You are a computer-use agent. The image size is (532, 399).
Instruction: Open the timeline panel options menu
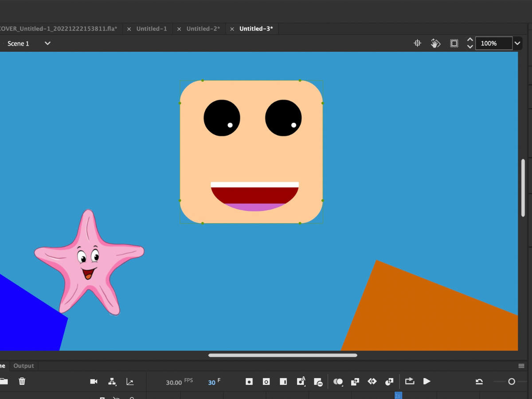tap(521, 366)
